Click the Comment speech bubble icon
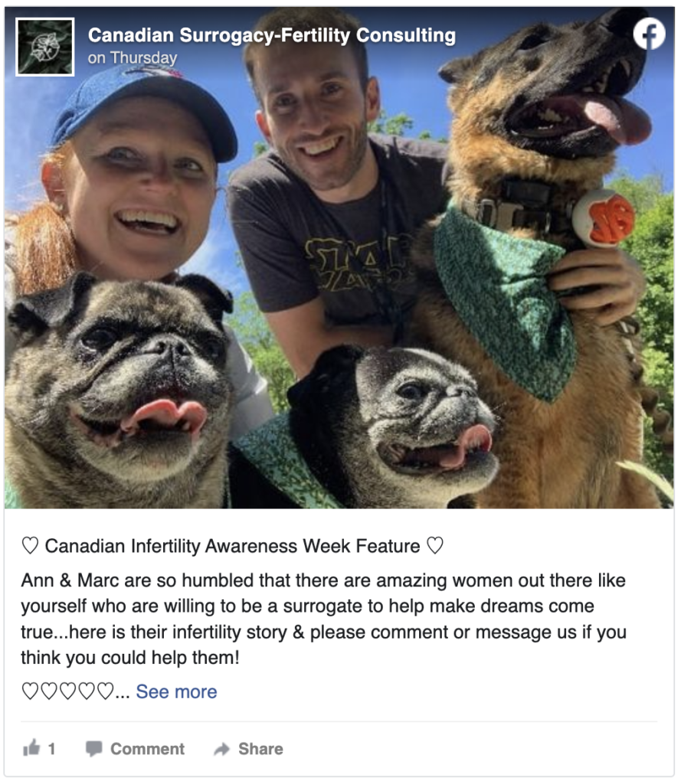The image size is (681, 784). 93,749
